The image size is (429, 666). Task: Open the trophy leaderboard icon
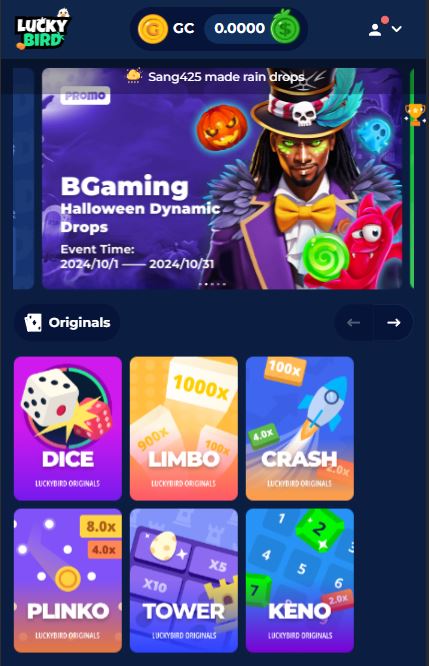pyautogui.click(x=415, y=114)
